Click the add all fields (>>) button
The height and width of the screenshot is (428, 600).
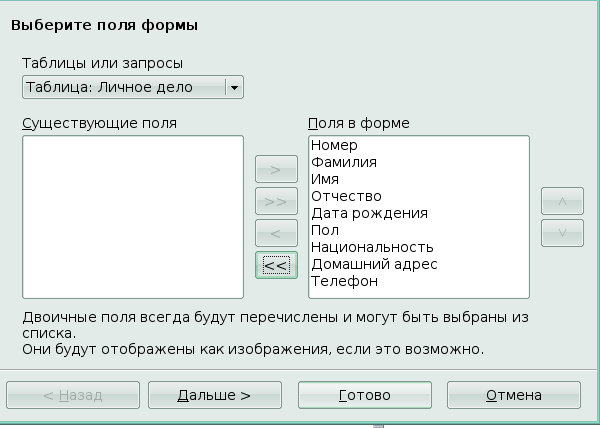tap(276, 200)
